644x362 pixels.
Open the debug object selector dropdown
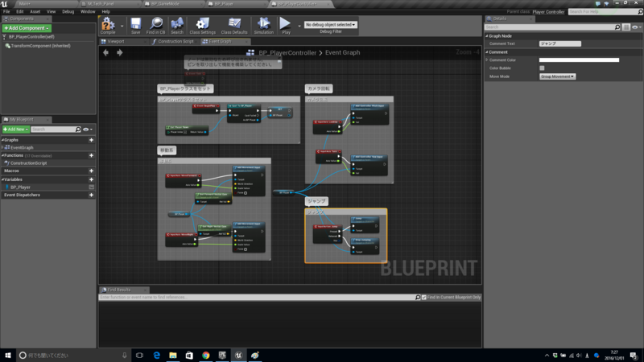click(x=331, y=25)
